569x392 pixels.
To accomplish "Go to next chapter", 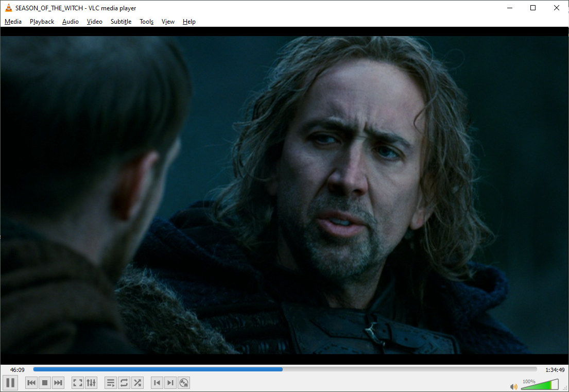I will click(x=170, y=383).
